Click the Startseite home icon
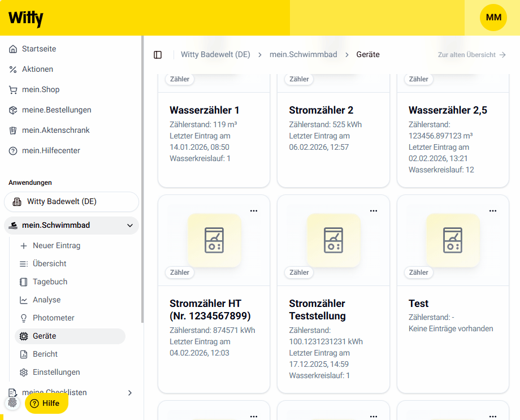The image size is (520, 420). coord(13,49)
